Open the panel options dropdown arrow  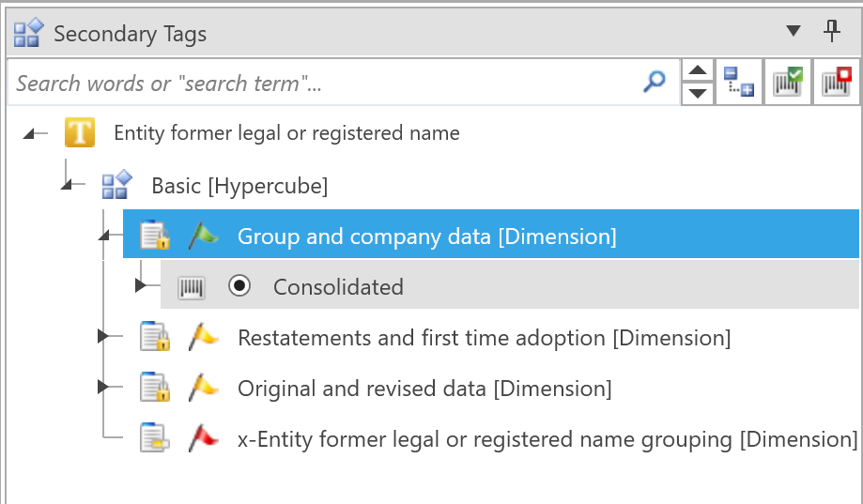click(x=793, y=32)
